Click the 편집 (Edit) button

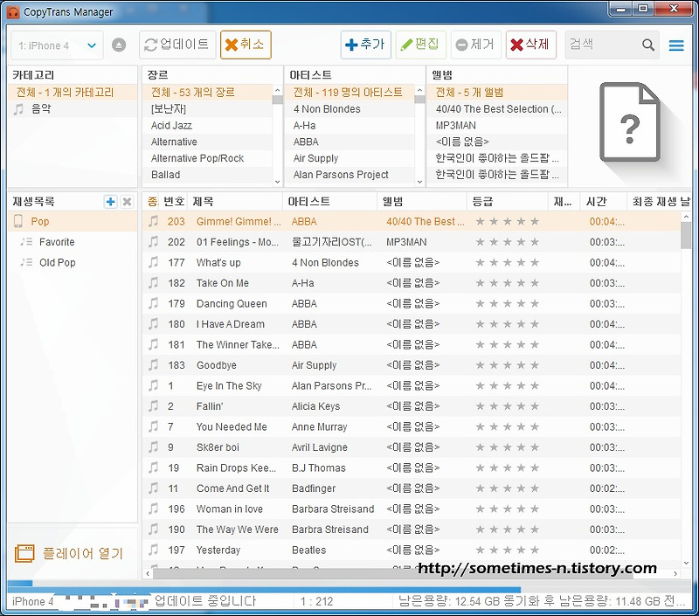pyautogui.click(x=421, y=45)
